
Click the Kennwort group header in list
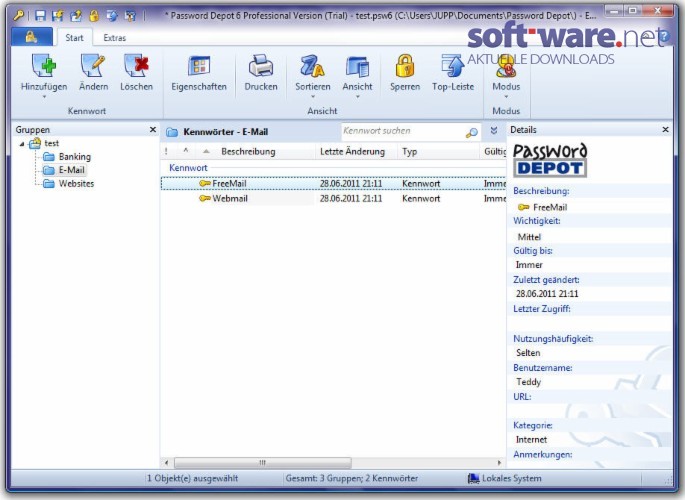coord(188,168)
